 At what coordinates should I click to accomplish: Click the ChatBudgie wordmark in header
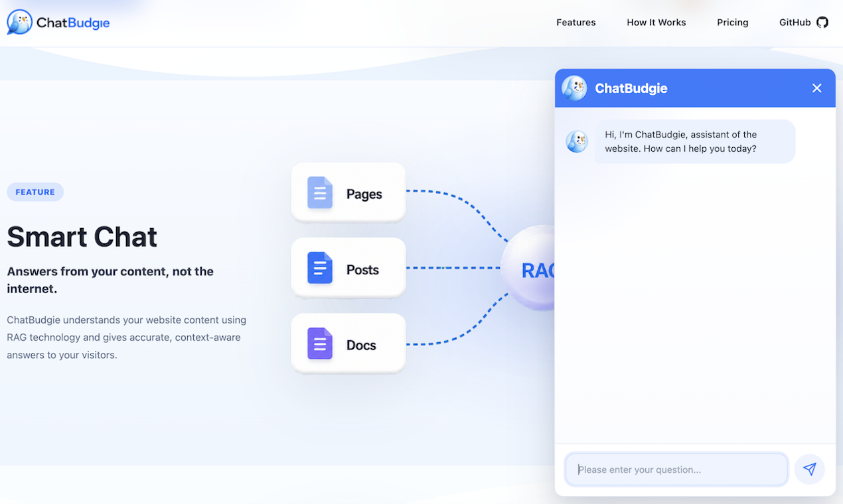tap(73, 23)
